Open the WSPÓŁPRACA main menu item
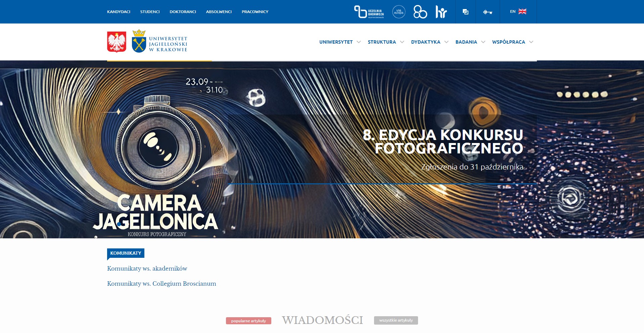This screenshot has width=644, height=333. point(508,42)
